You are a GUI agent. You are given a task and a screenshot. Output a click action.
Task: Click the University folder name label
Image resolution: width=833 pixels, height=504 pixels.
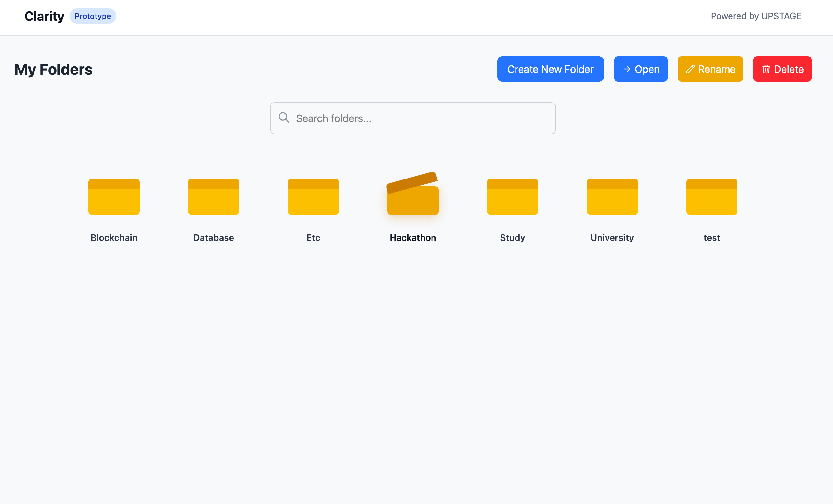(612, 238)
